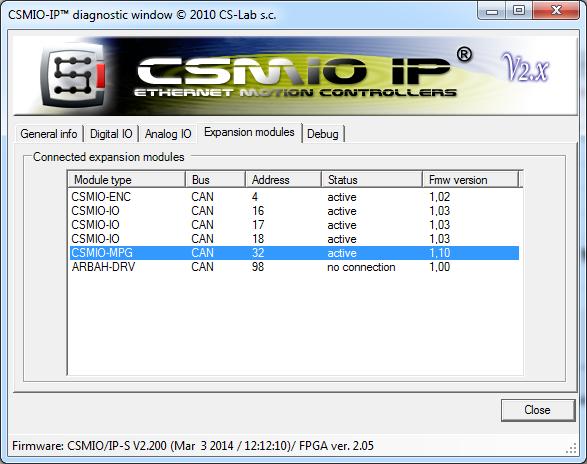Click the Close button

pos(537,410)
